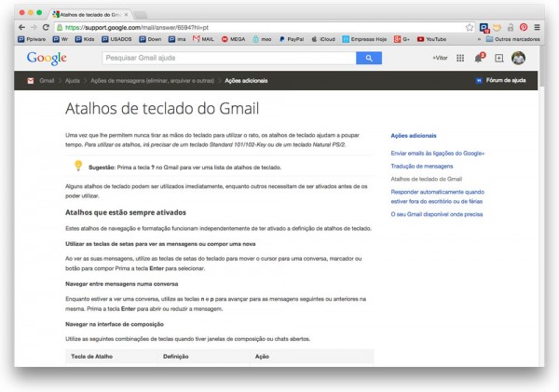The width and height of the screenshot is (559, 392).
Task: Open Ações de mensagens breadcrumb item
Action: point(152,81)
